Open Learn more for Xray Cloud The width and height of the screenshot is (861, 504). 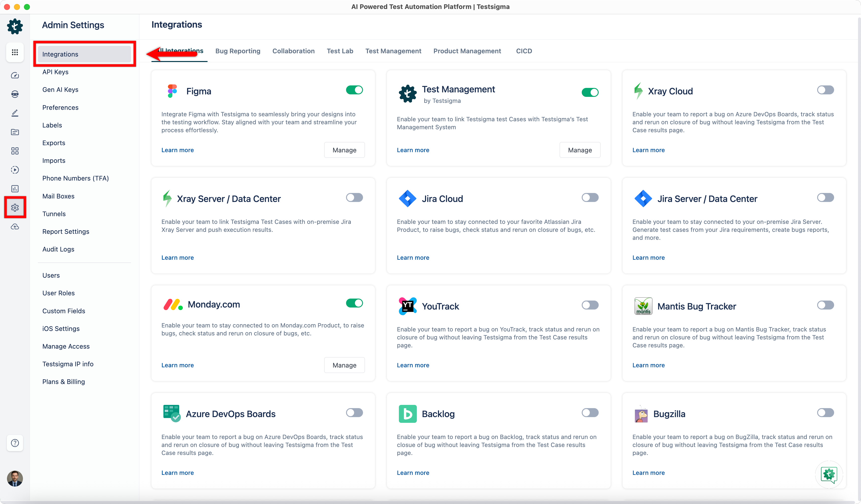pyautogui.click(x=648, y=150)
